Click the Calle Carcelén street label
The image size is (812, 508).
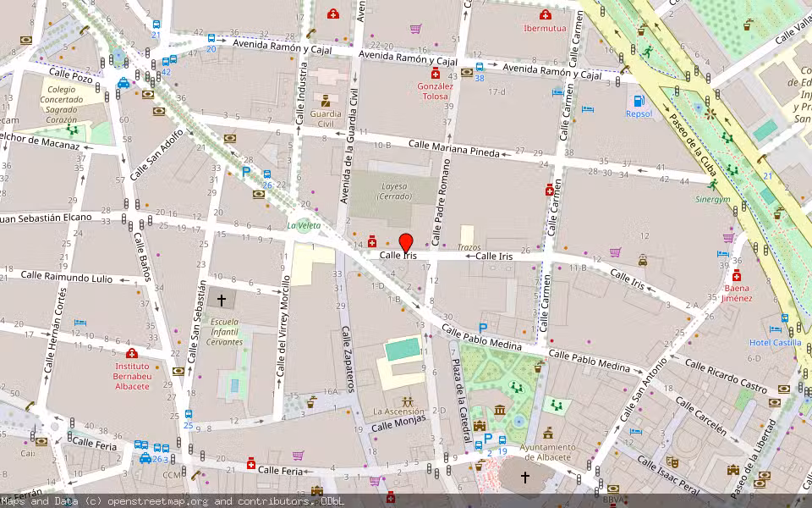click(700, 415)
